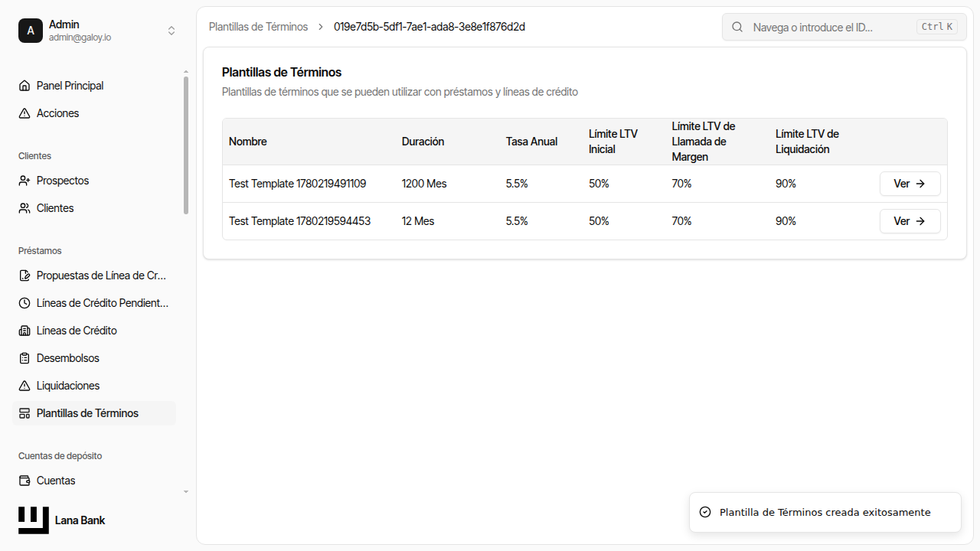Click the search magnifier icon
The width and height of the screenshot is (980, 551).
[737, 27]
